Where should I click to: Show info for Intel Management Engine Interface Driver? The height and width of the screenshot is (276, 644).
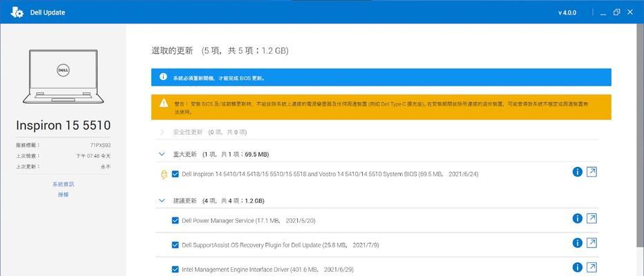(x=578, y=268)
